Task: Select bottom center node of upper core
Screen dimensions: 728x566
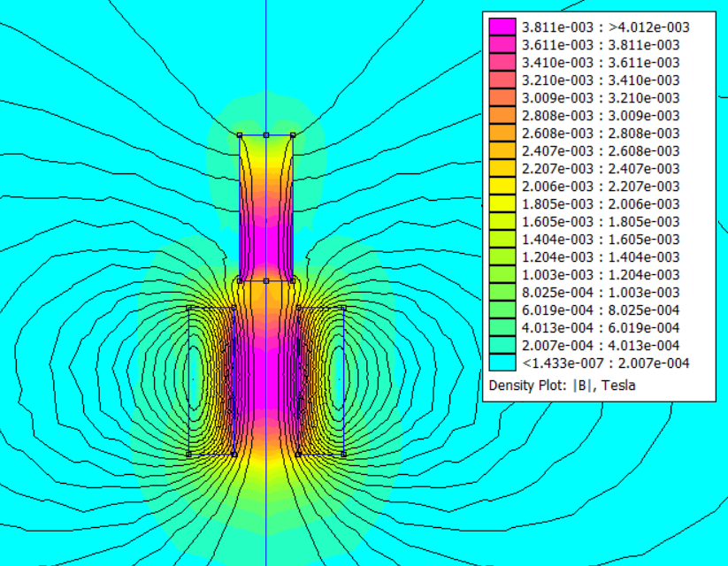Action: pyautogui.click(x=266, y=280)
